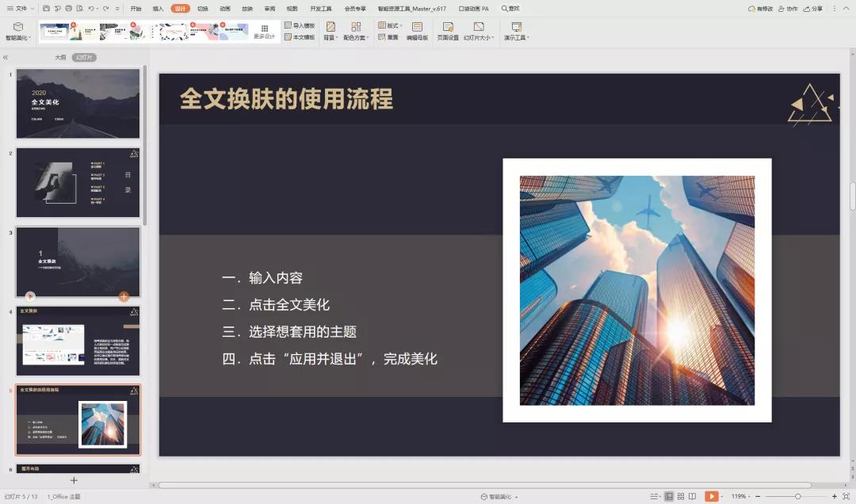
Task: Switch to normal view in status bar
Action: [670, 495]
